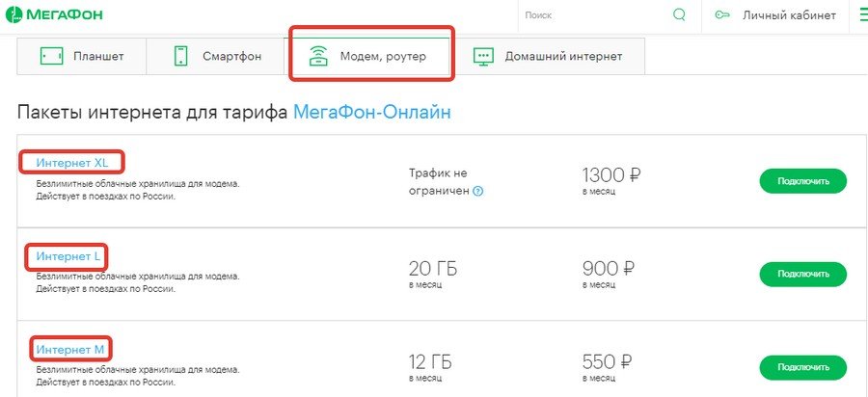
Task: Open the Интернет XL package link
Action: (72, 162)
